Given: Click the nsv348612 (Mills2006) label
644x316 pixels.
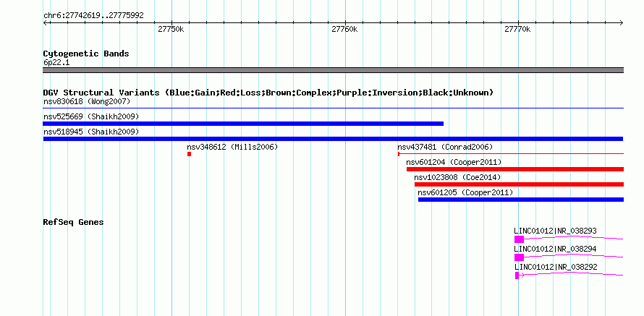Looking at the screenshot, I should pyautogui.click(x=232, y=147).
